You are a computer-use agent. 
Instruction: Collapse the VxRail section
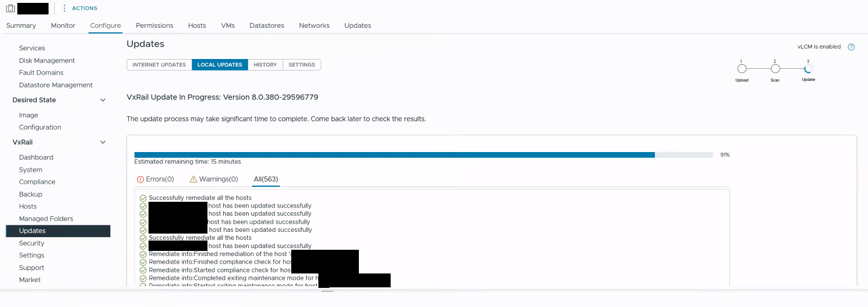[x=103, y=142]
